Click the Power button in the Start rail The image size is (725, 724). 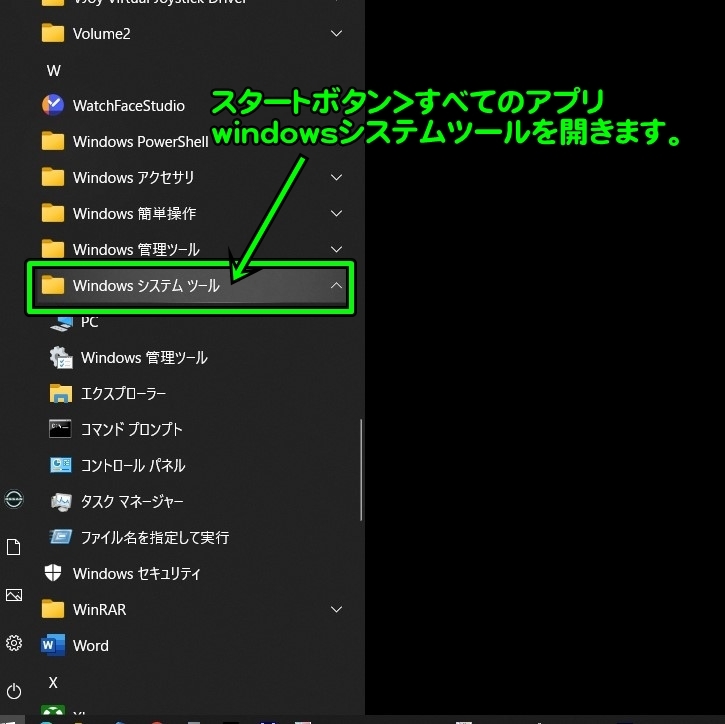click(14, 691)
